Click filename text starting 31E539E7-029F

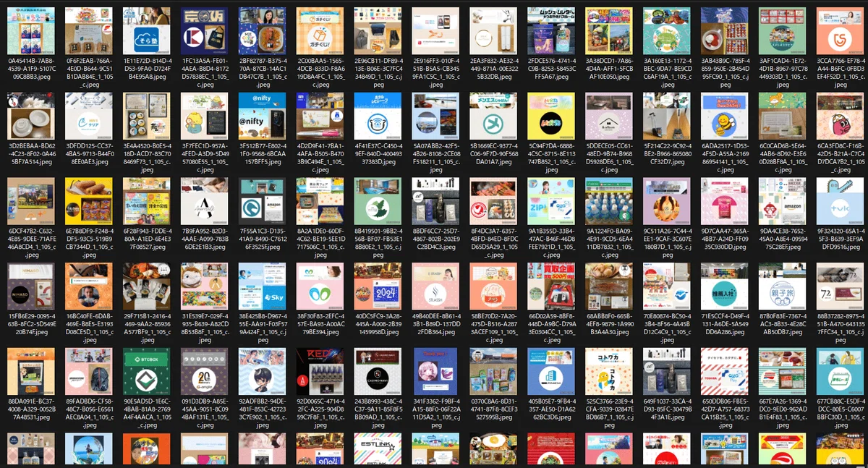click(205, 328)
